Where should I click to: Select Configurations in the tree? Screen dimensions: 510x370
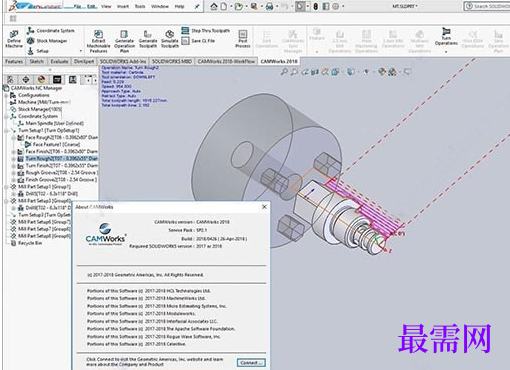(30, 95)
